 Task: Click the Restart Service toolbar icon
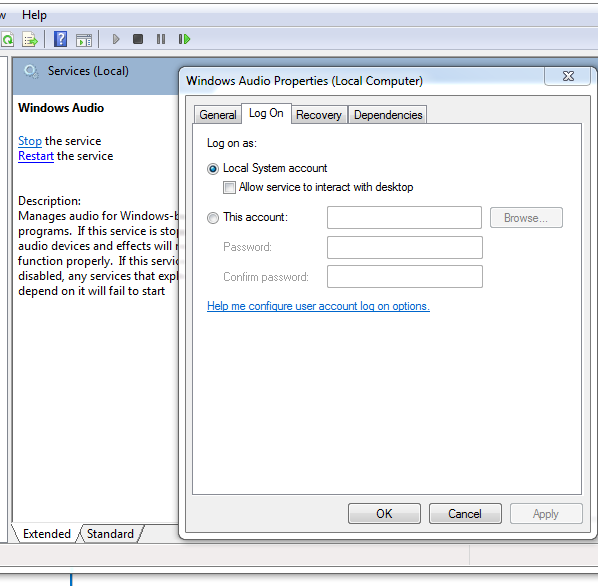(185, 39)
